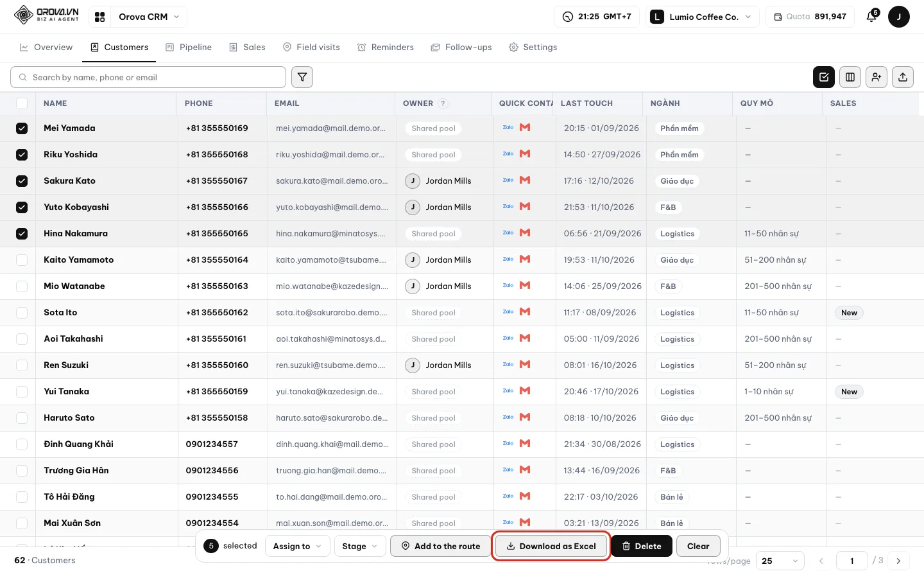Click the customer search field
The image size is (924, 578).
[148, 77]
